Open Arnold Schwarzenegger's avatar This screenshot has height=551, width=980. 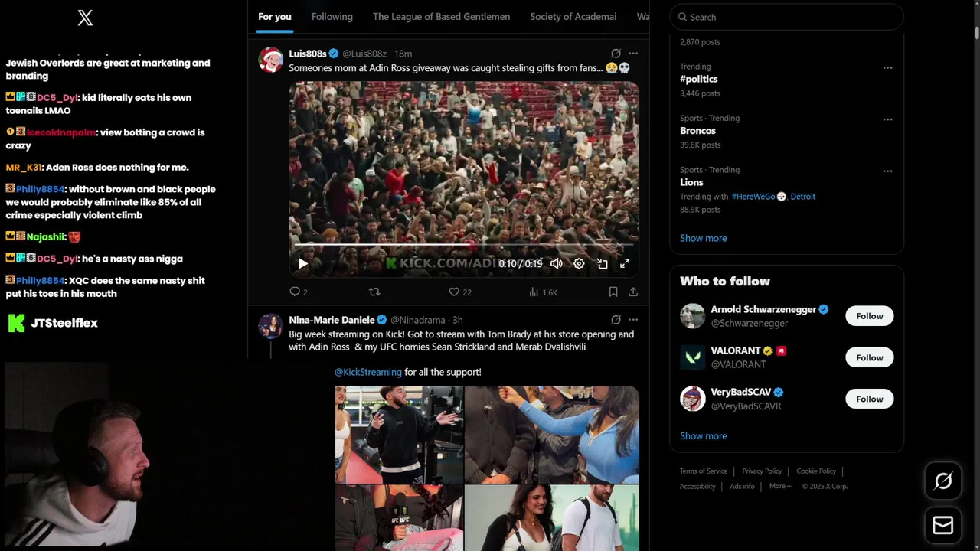[692, 316]
